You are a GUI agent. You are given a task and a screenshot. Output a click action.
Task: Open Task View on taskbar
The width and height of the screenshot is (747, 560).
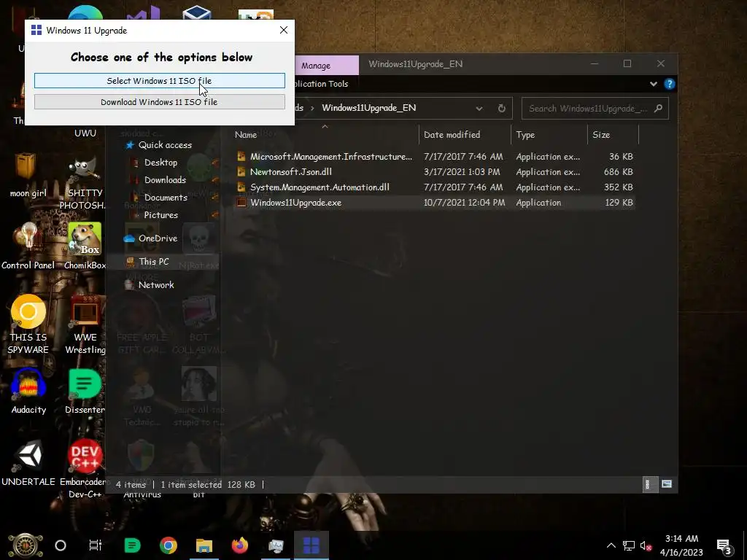point(96,545)
